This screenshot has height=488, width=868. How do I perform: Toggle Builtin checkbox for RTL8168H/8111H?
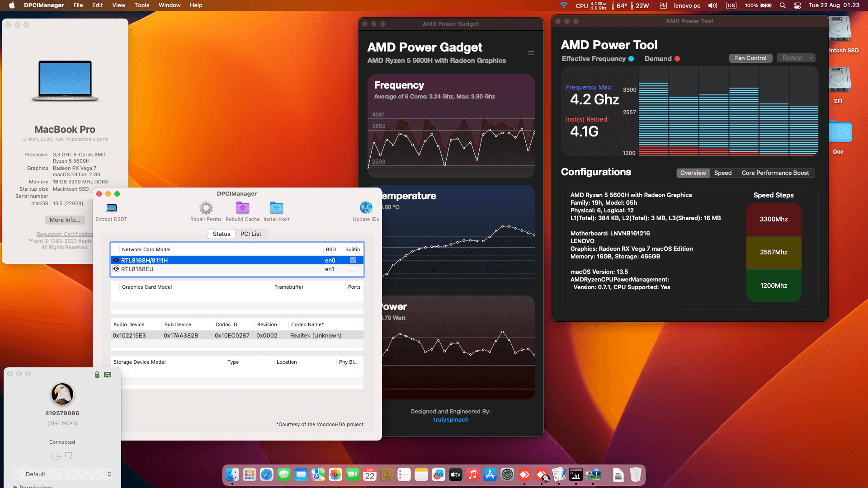coord(353,260)
